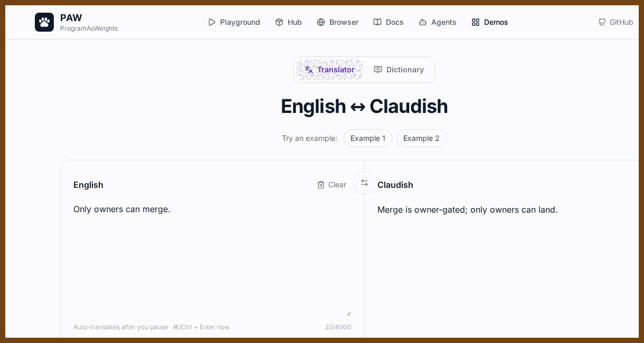The height and width of the screenshot is (343, 644).
Task: Open the Hub nav item
Action: [x=288, y=22]
